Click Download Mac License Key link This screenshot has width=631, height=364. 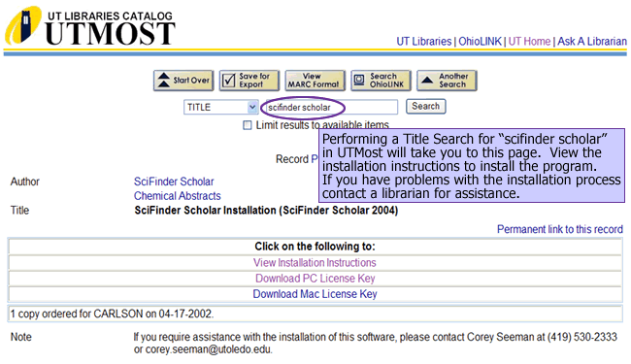[x=315, y=294]
